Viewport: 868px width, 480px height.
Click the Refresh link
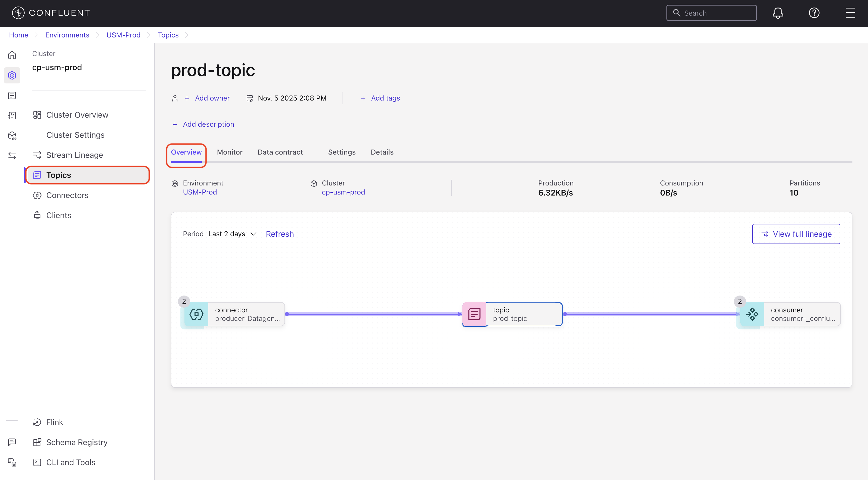280,234
